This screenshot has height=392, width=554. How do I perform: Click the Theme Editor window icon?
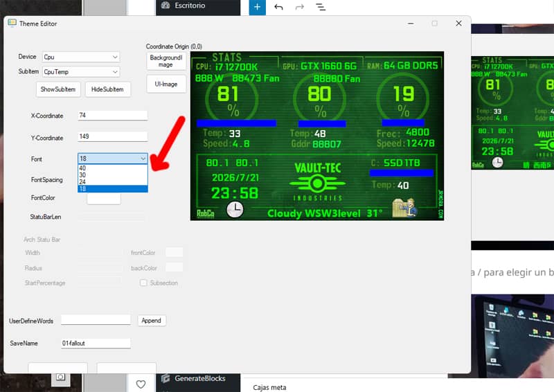[x=12, y=24]
